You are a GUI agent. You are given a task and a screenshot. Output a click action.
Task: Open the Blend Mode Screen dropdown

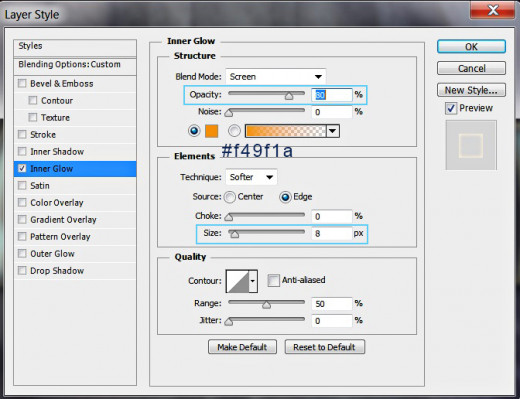276,77
